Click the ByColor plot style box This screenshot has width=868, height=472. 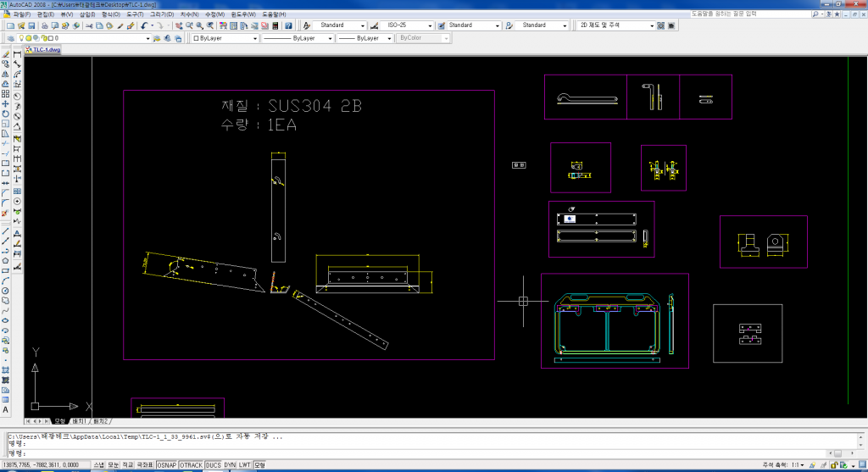[423, 38]
